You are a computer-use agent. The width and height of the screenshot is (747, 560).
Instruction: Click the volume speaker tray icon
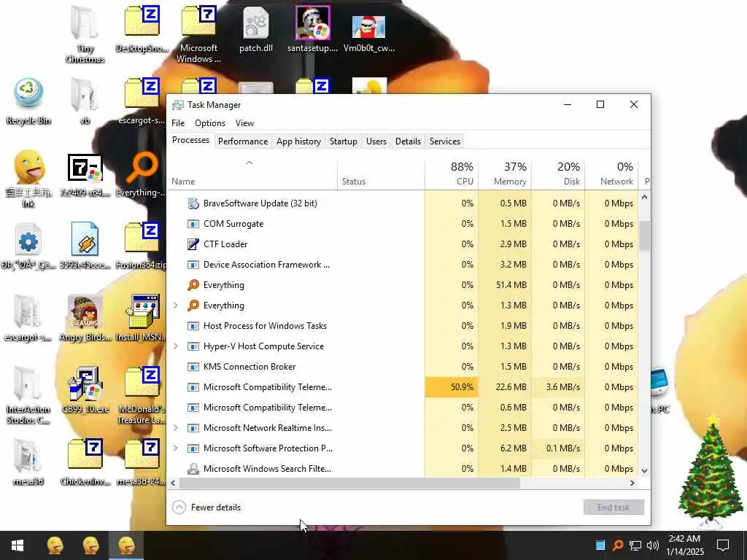point(653,545)
